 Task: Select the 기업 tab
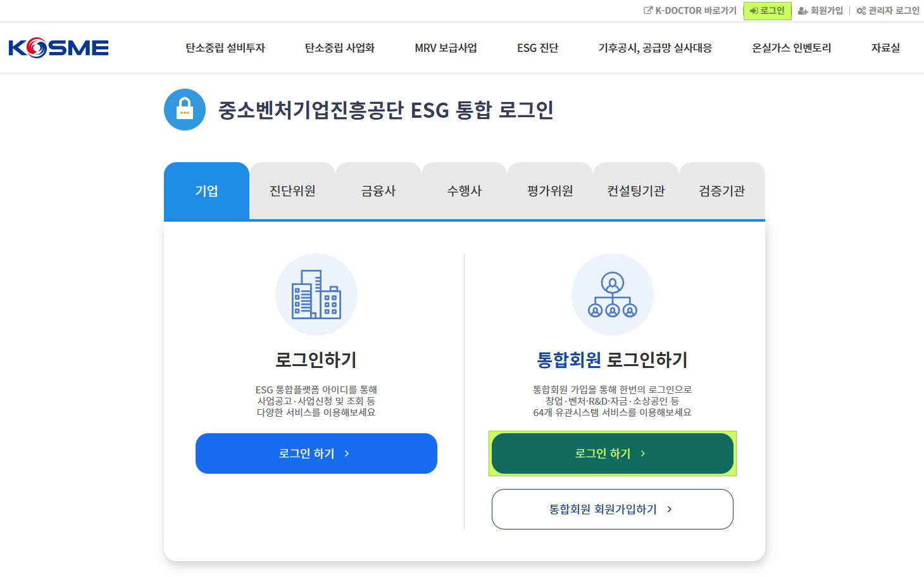(206, 191)
